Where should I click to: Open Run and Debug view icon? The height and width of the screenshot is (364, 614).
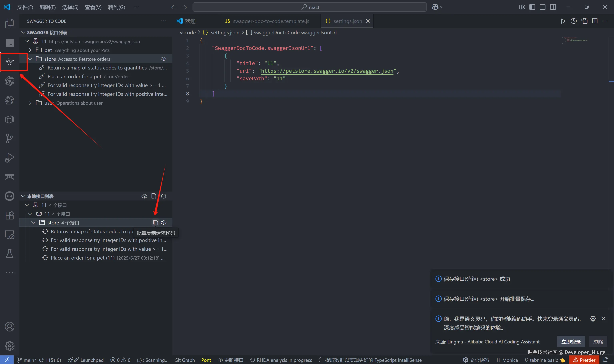click(x=10, y=158)
